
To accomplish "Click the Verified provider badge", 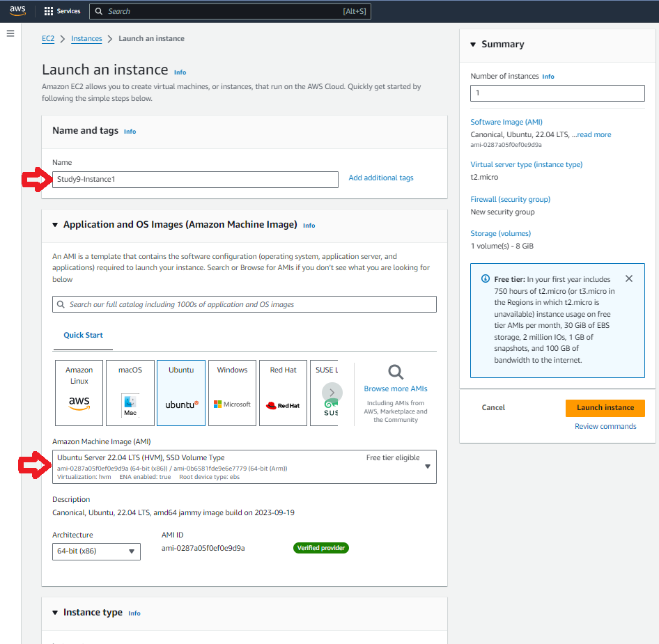I will (320, 548).
